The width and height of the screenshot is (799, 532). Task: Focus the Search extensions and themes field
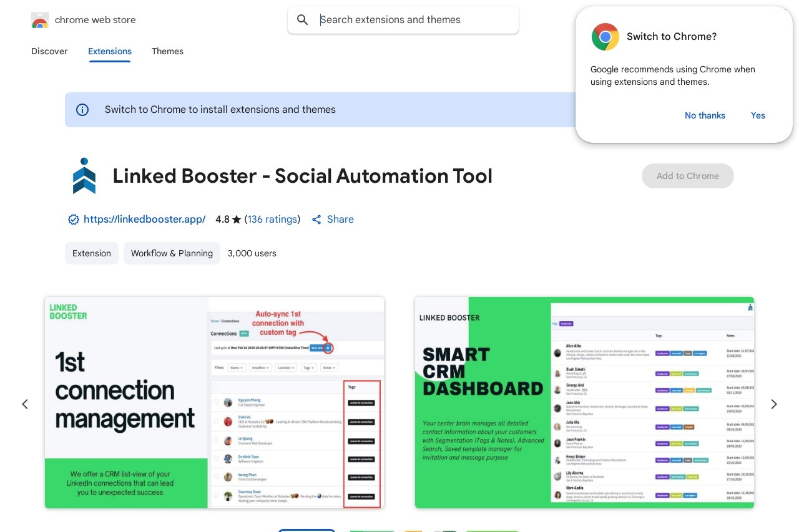[x=403, y=20]
